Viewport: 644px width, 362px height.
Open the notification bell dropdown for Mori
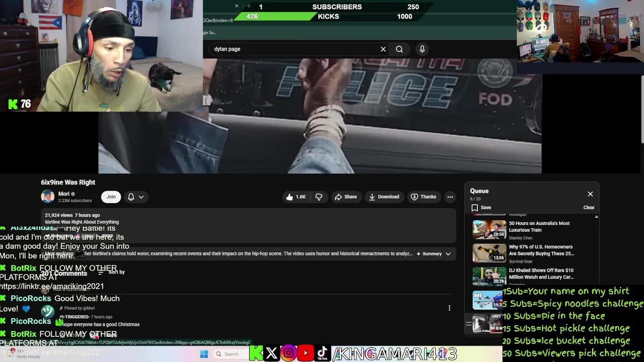(x=135, y=197)
